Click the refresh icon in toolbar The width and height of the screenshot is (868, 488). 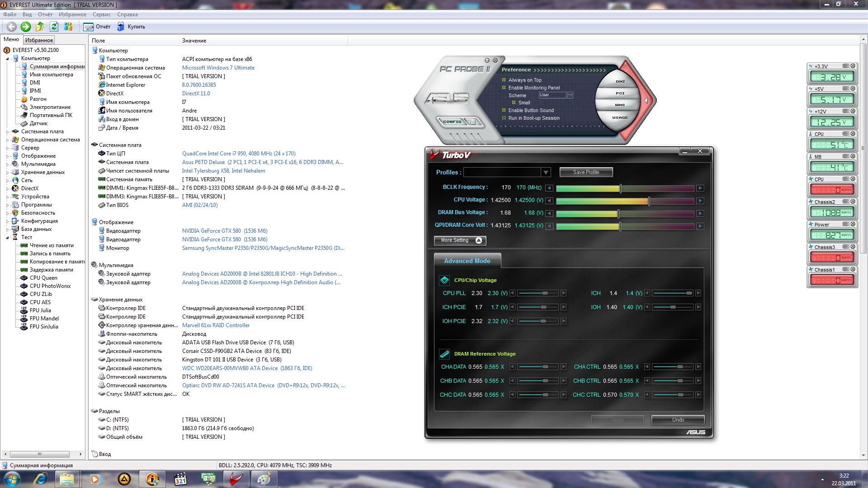(x=54, y=27)
